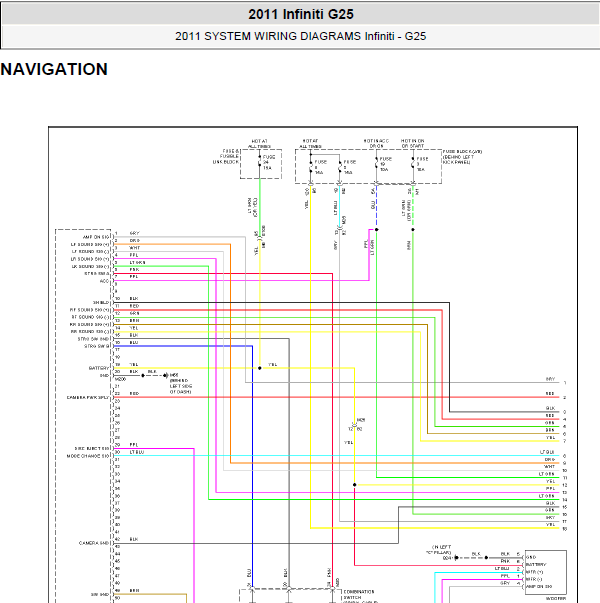Click the 'SHIELD' pin label at pin 10
The image size is (600, 603).
(102, 303)
